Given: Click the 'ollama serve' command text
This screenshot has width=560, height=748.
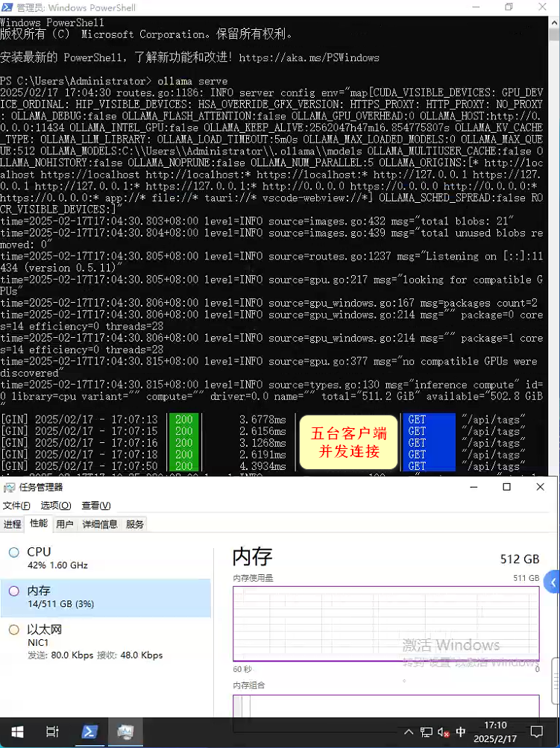Looking at the screenshot, I should (192, 81).
